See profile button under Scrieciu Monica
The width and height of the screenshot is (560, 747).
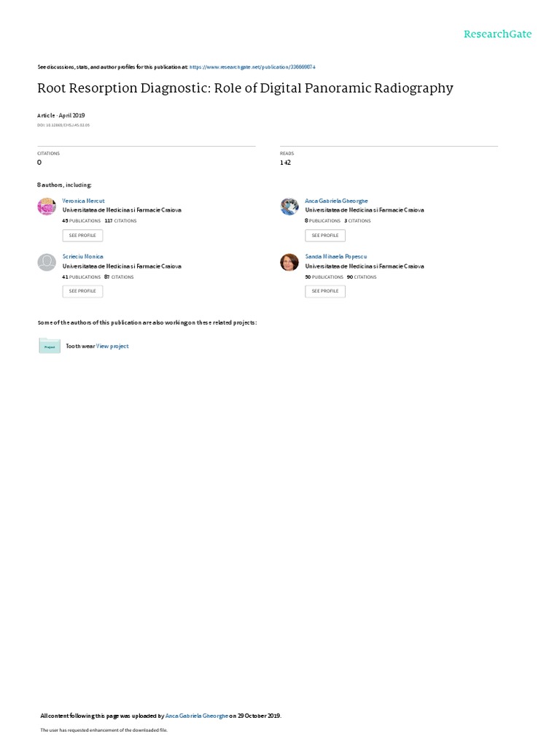click(x=82, y=291)
